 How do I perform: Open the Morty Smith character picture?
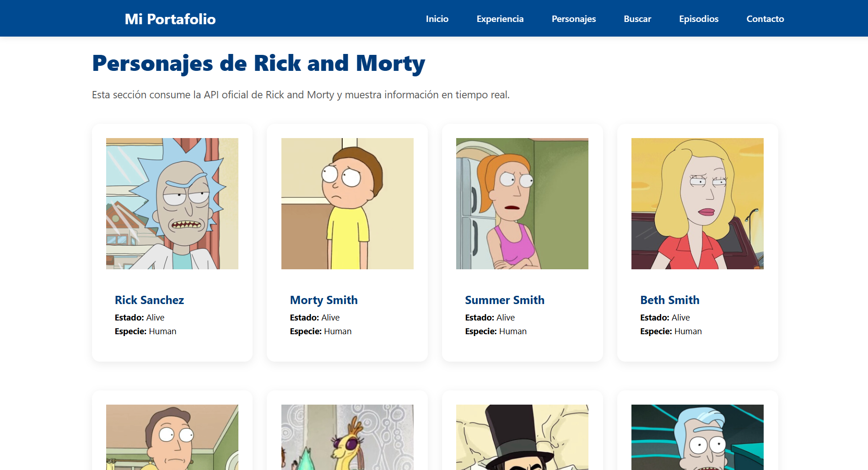[347, 203]
